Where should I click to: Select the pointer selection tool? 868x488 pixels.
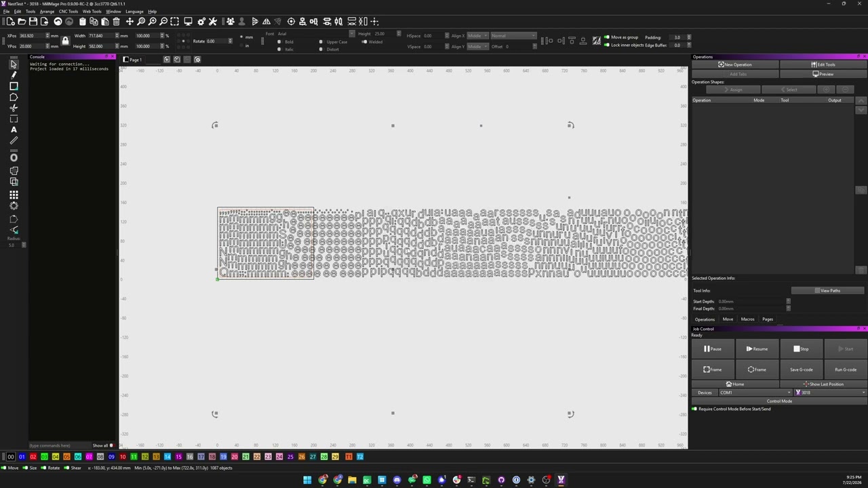[x=14, y=64]
